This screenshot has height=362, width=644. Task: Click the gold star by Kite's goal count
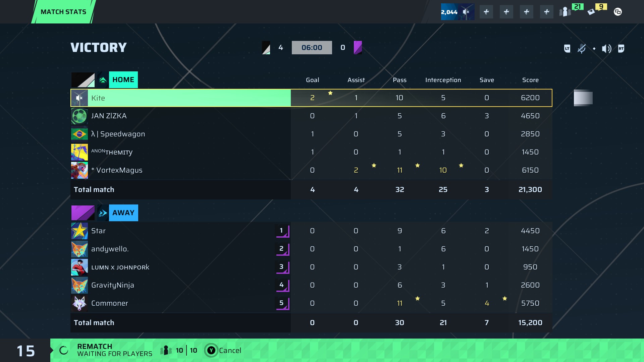click(330, 93)
